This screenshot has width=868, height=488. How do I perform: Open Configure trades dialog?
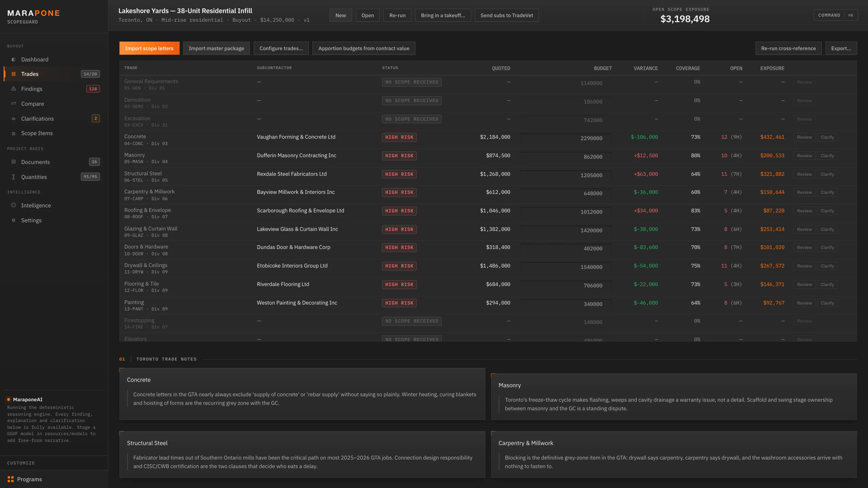point(281,48)
